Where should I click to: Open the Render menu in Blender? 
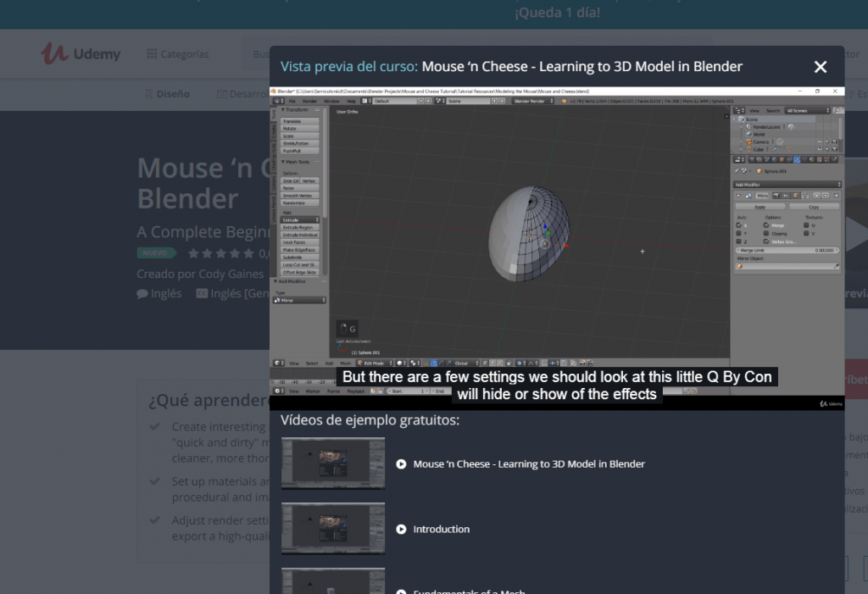pos(310,101)
